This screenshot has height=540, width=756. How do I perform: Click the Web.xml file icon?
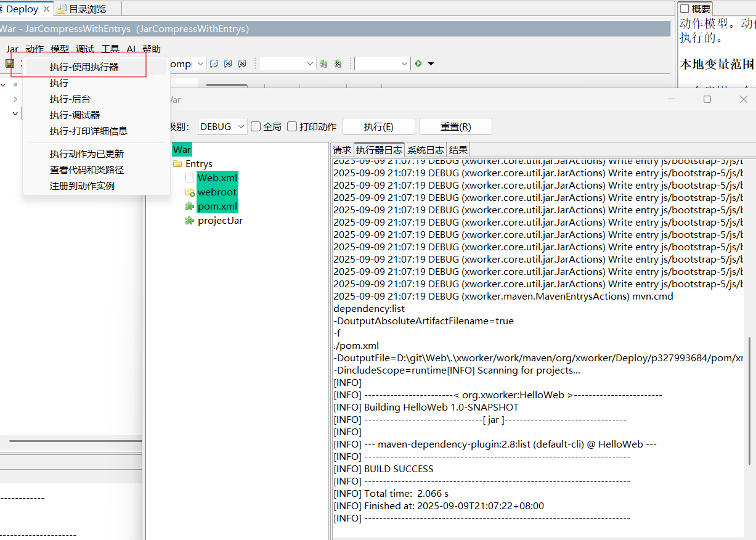(190, 178)
